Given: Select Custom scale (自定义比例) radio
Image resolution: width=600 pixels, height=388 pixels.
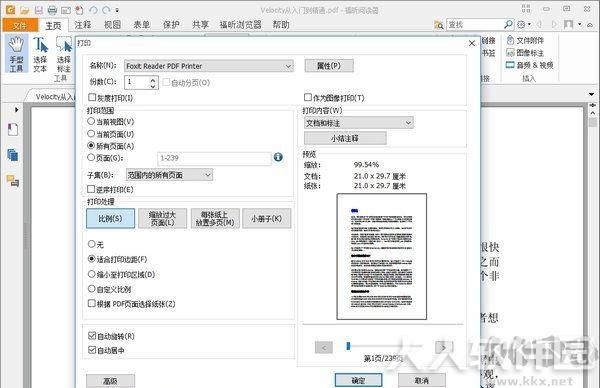Looking at the screenshot, I should coord(109,289).
